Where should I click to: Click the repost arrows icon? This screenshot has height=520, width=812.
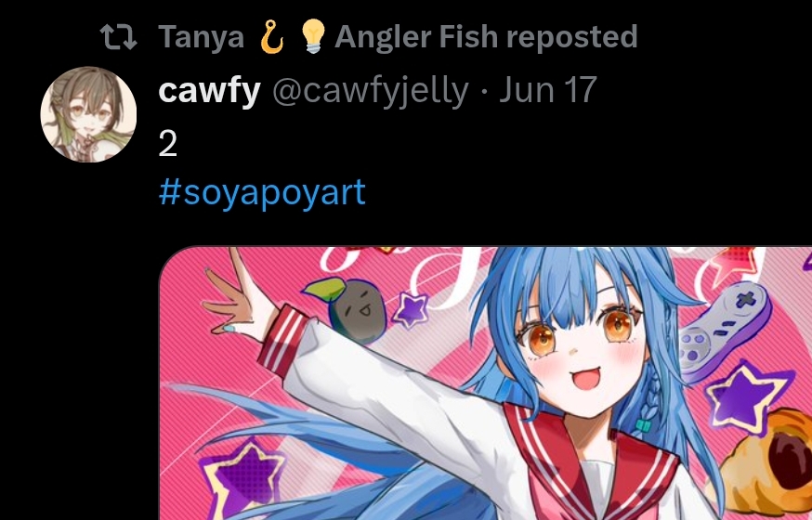coord(119,37)
